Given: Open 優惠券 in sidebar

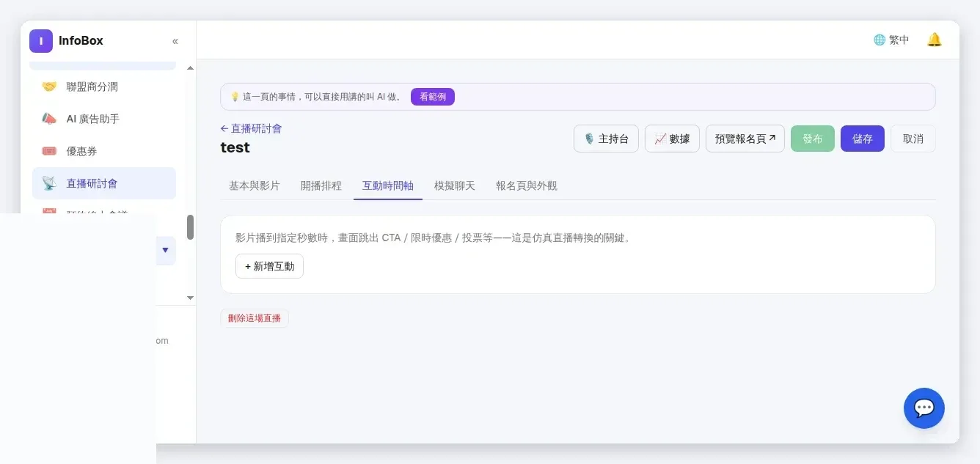Looking at the screenshot, I should tap(104, 151).
